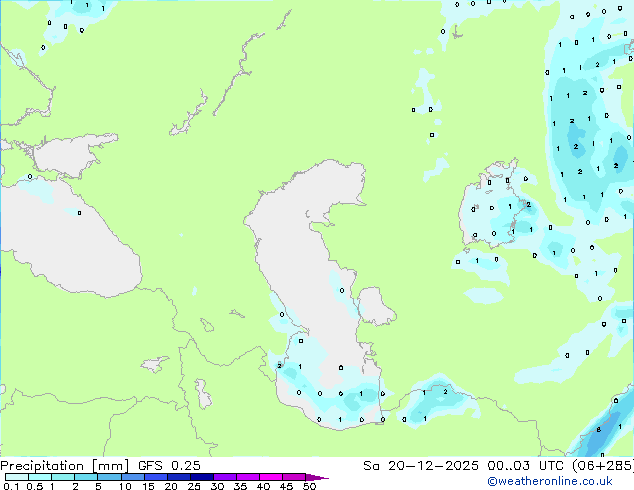Select the 10–15 mm legend color box
634x490 pixels.
(x=132, y=477)
